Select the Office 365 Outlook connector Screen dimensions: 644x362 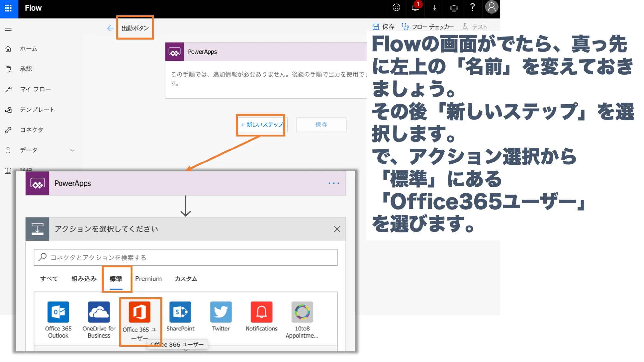58,320
